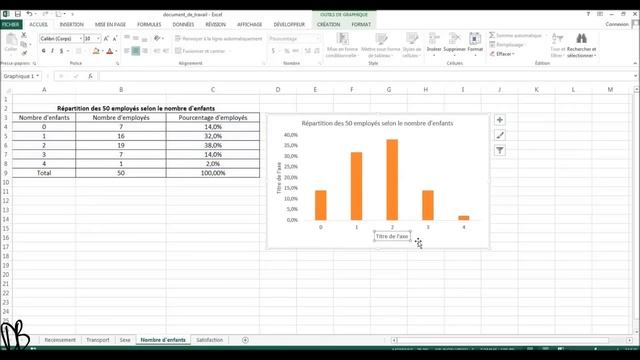Click cell containing 38,0%
This screenshot has height=360, width=640.
coord(213,145)
